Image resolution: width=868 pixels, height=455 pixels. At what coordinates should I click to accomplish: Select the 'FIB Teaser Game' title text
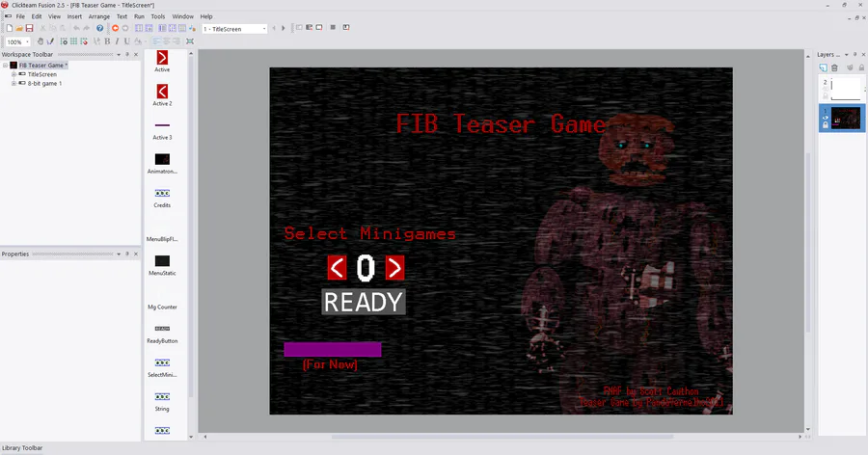501,123
